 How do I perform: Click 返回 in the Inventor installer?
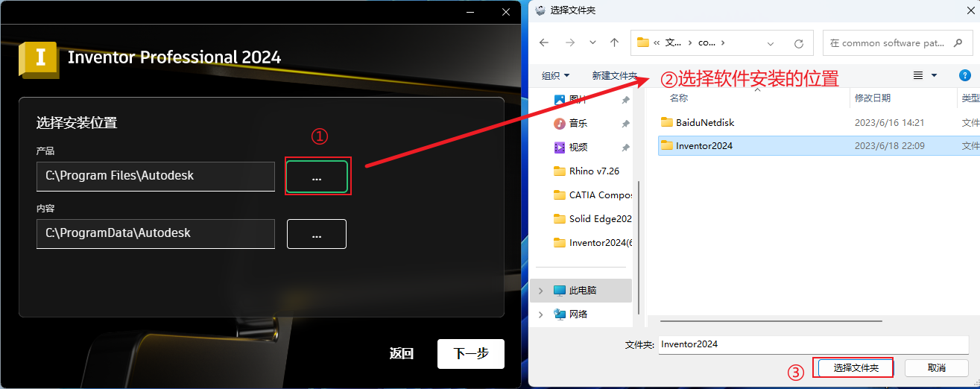coord(402,354)
